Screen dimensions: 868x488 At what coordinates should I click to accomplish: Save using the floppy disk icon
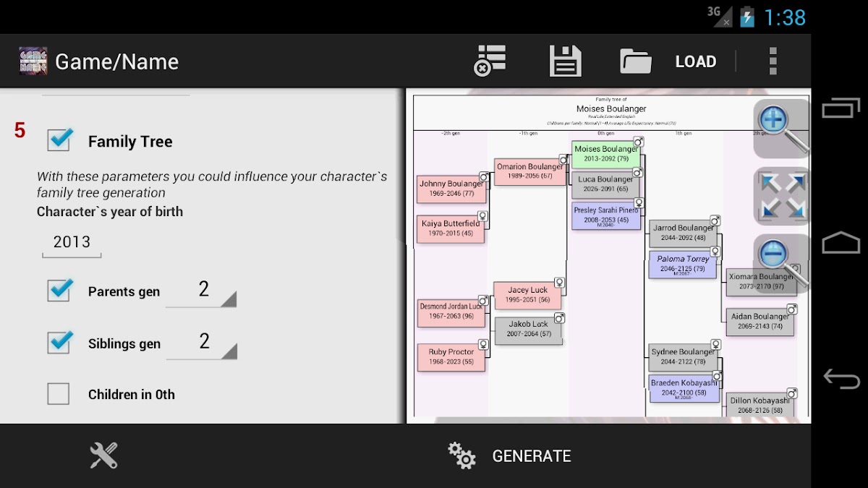click(565, 61)
